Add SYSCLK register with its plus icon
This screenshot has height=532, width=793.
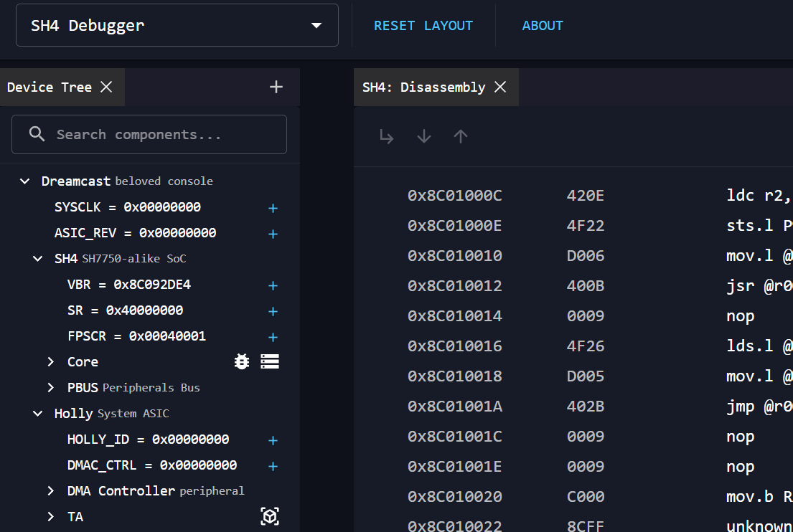point(273,208)
